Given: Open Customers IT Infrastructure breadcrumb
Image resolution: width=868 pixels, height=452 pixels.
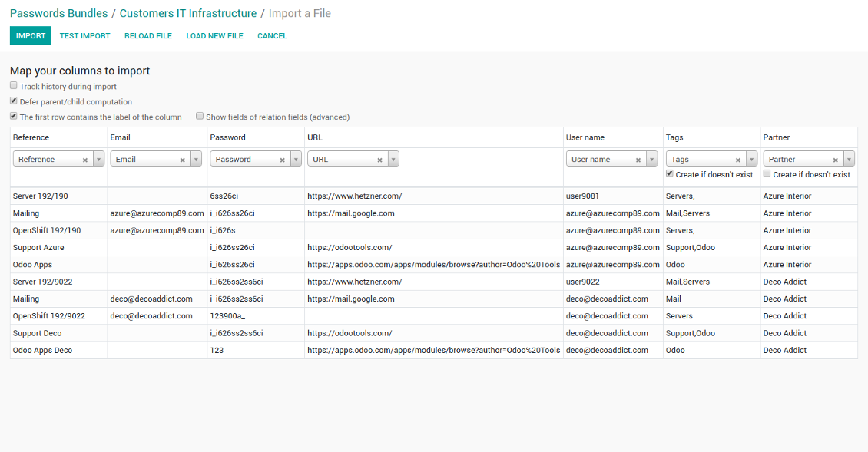Looking at the screenshot, I should coord(188,13).
